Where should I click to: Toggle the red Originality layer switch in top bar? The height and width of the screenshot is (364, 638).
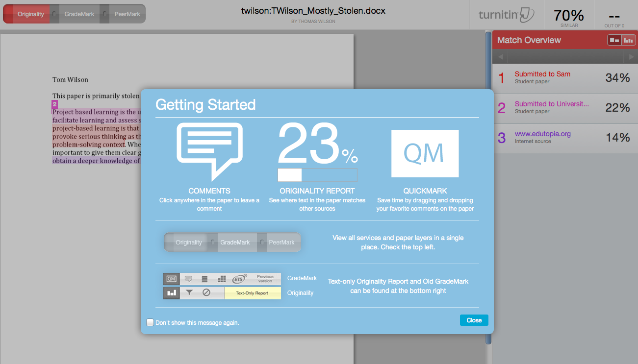pos(8,14)
